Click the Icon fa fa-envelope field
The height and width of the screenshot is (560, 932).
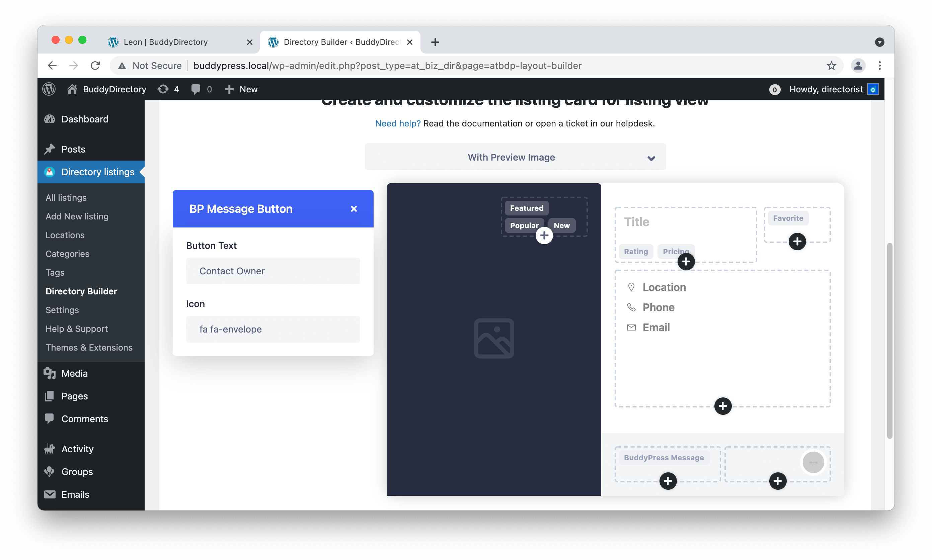(x=273, y=329)
